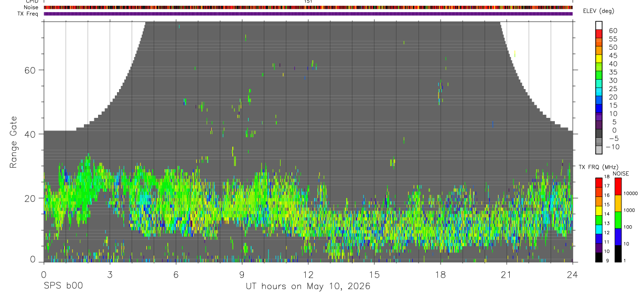The height and width of the screenshot is (297, 644).
Task: Click the multicolored Noise strip above the plot
Action: point(308,7)
